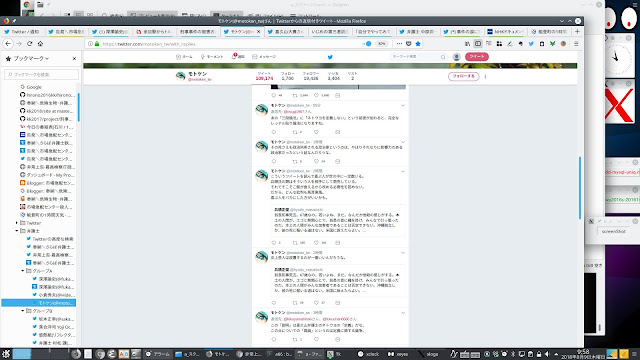Viewport: 640px width, 360px height.
Task: Open the profile avatar account menu
Action: [457, 57]
